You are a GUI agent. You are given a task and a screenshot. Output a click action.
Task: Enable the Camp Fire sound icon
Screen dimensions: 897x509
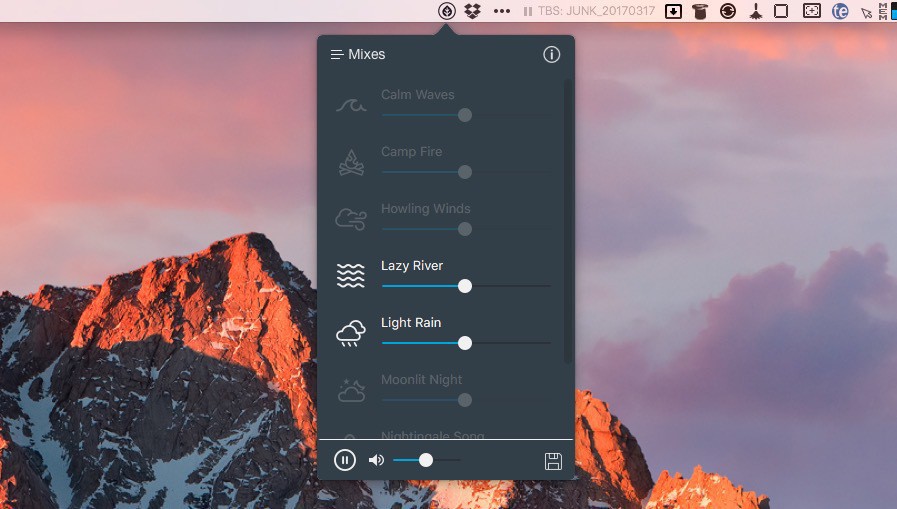pyautogui.click(x=351, y=162)
